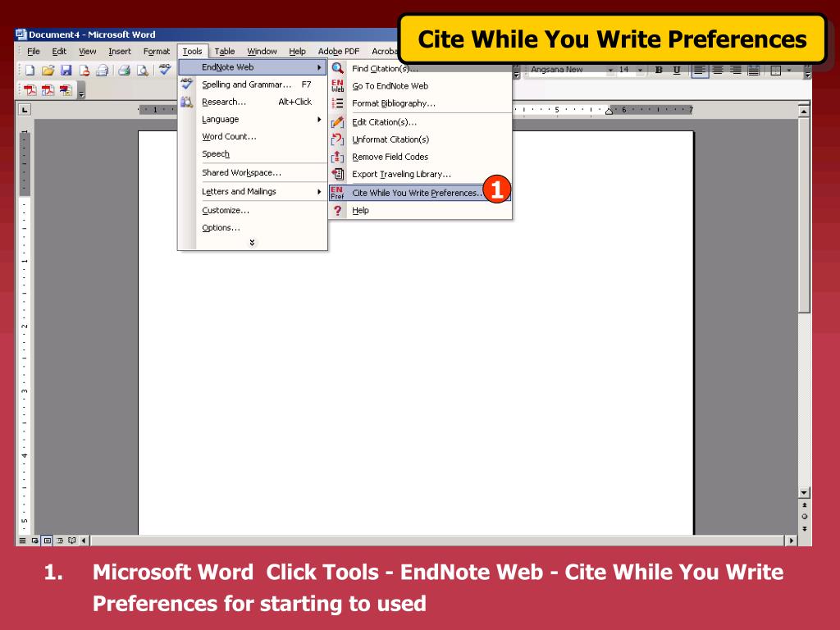Switch to Outline view button
The width and height of the screenshot is (840, 630).
point(59,541)
